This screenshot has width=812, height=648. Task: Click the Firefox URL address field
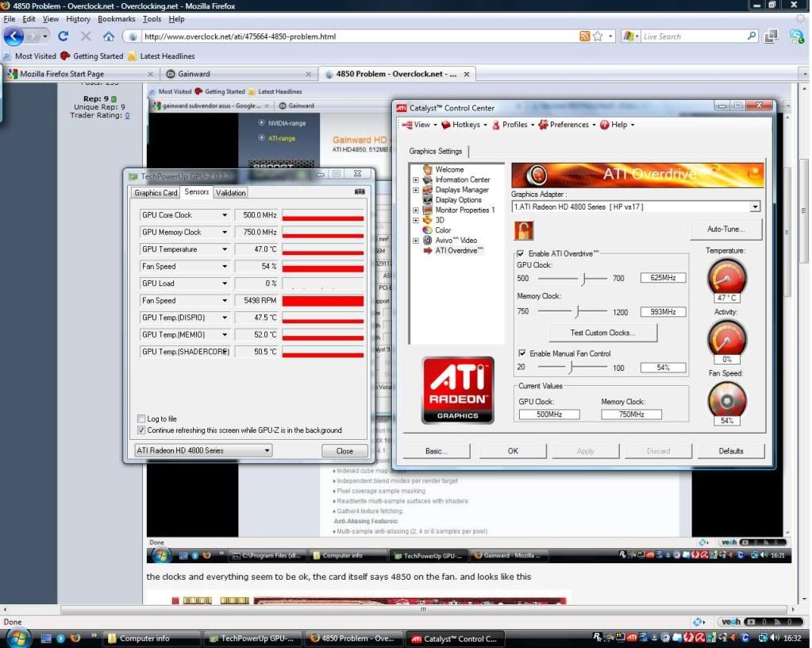tap(357, 37)
